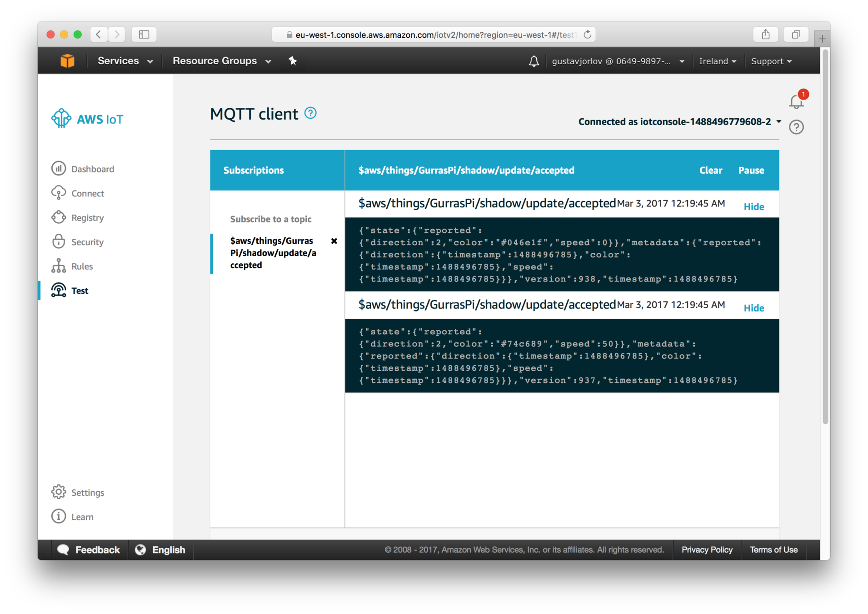The width and height of the screenshot is (868, 614).
Task: Click the Feedback speech bubble icon
Action: coord(63,549)
